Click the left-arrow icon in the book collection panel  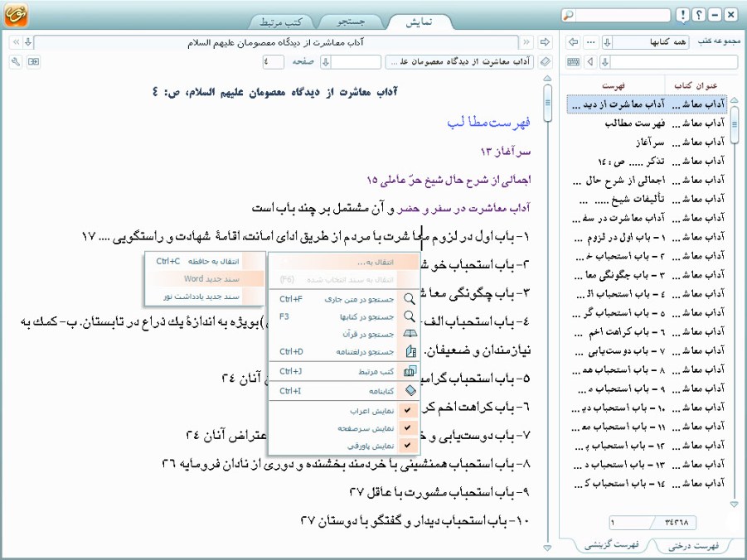coord(574,42)
